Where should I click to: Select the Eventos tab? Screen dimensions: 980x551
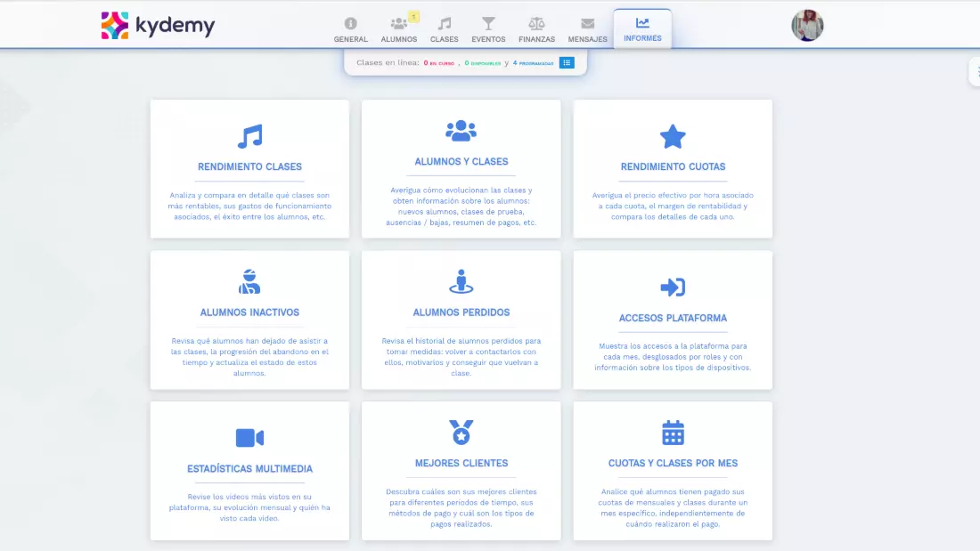[488, 29]
